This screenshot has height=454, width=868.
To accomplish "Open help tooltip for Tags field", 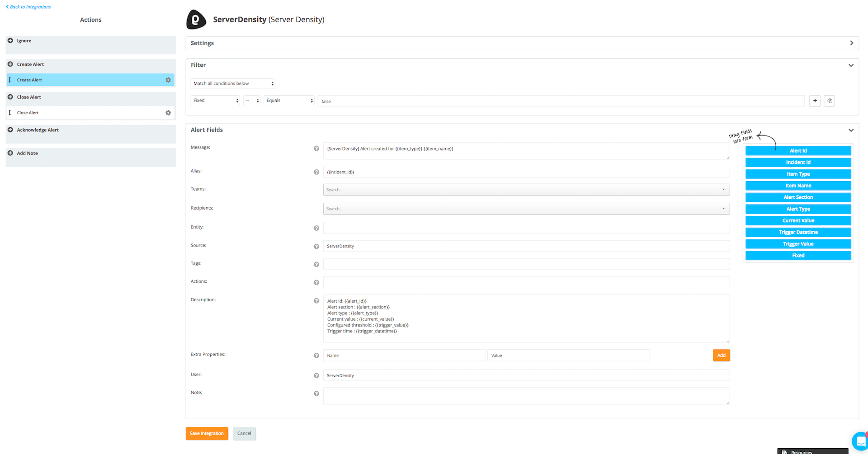I will tap(316, 265).
